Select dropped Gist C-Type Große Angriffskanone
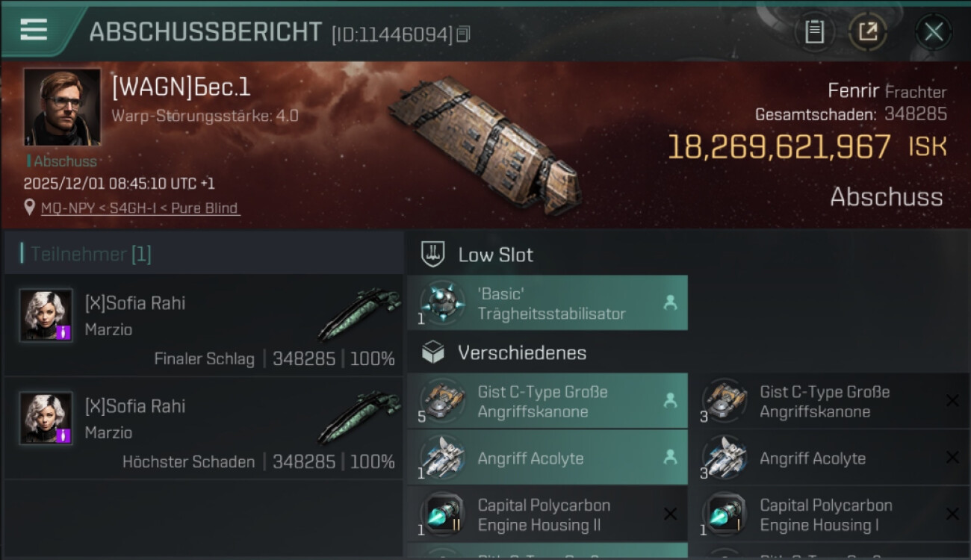 [545, 402]
